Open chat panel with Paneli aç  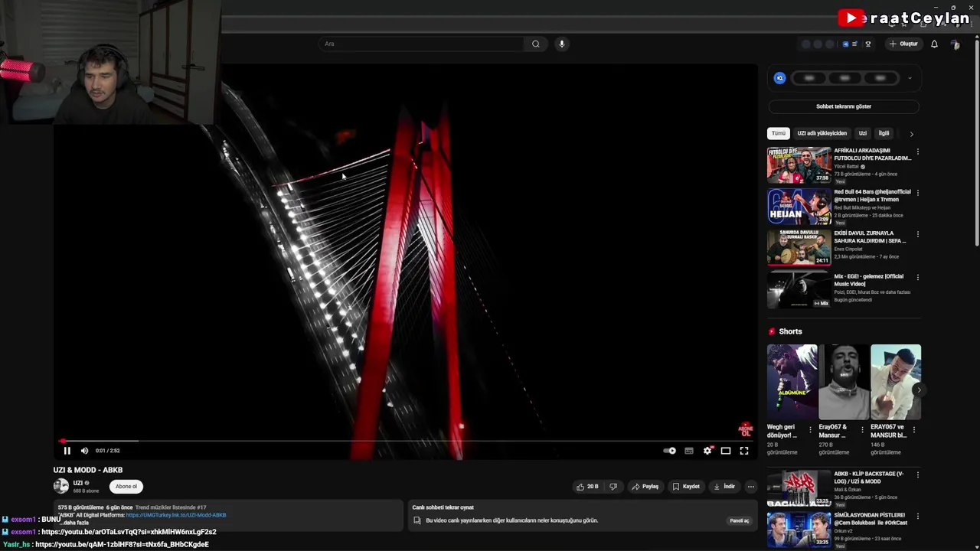pos(740,520)
